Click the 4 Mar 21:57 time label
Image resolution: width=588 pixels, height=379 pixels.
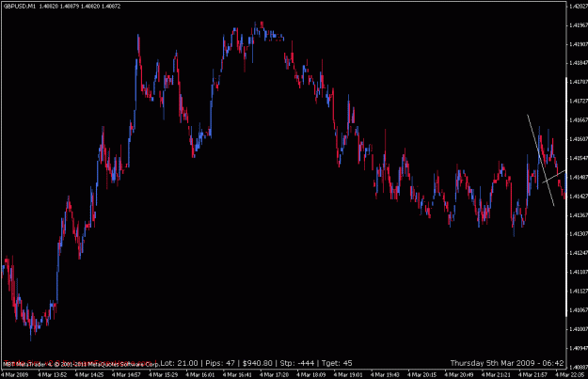click(532, 374)
